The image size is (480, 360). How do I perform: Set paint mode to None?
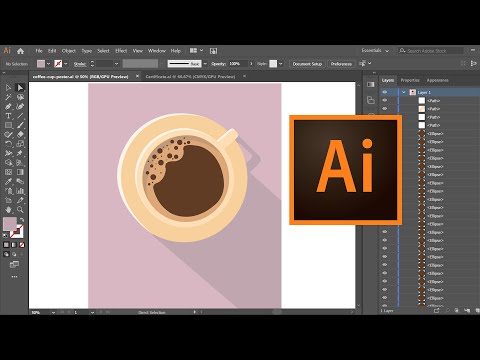(22, 245)
